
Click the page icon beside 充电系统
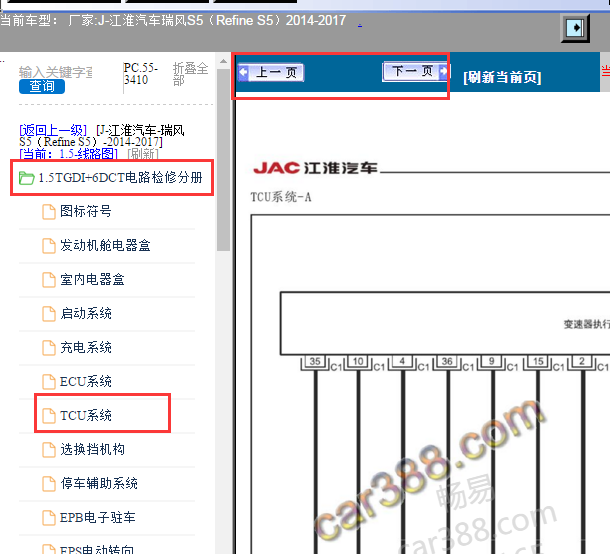click(49, 347)
